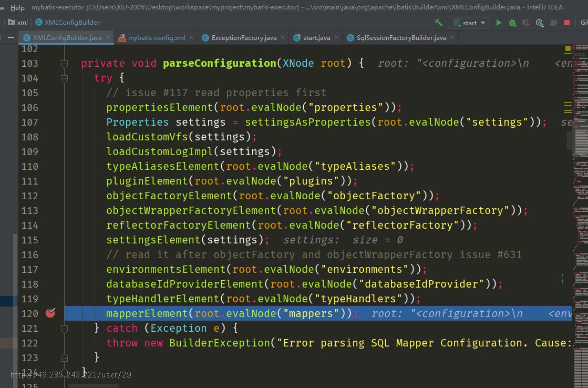Collapse the side panel with the minus icon
Screen dimensions: 588x388
[11, 37]
